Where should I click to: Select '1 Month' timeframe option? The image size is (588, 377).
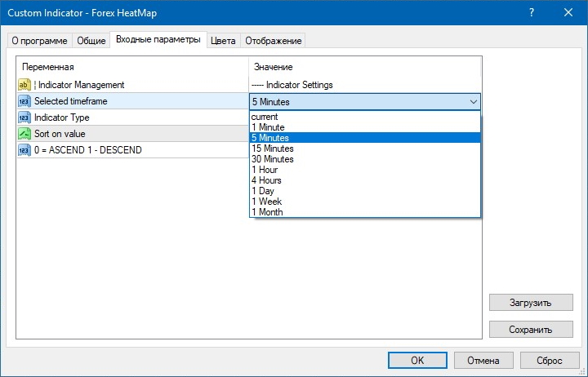[x=267, y=212]
